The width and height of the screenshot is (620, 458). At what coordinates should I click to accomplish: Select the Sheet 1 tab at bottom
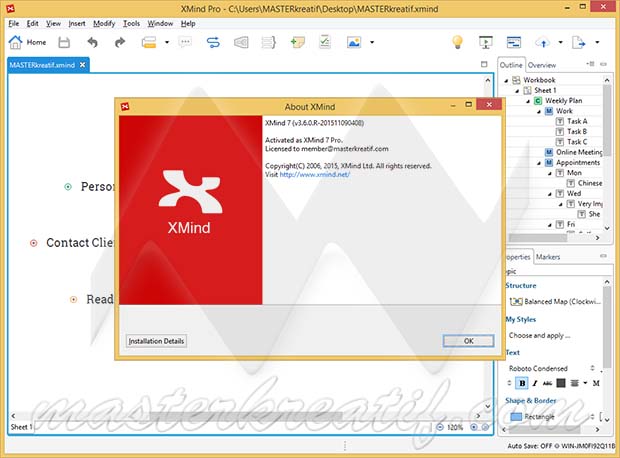pos(21,427)
